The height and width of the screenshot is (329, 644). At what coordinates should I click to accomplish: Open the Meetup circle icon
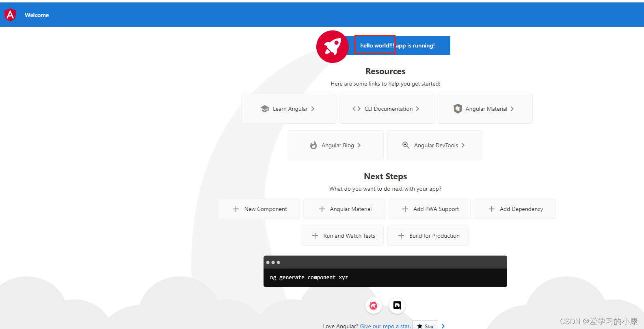[x=374, y=305]
